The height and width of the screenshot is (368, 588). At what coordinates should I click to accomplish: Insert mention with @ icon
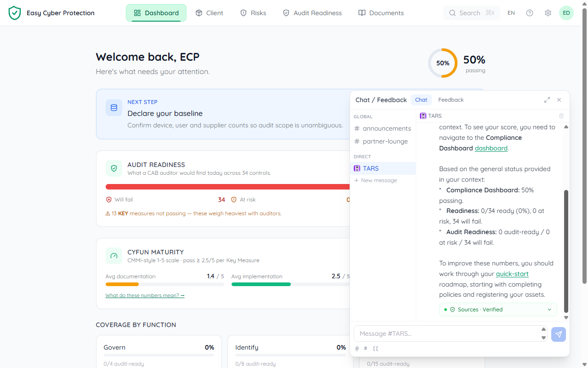pos(357,349)
